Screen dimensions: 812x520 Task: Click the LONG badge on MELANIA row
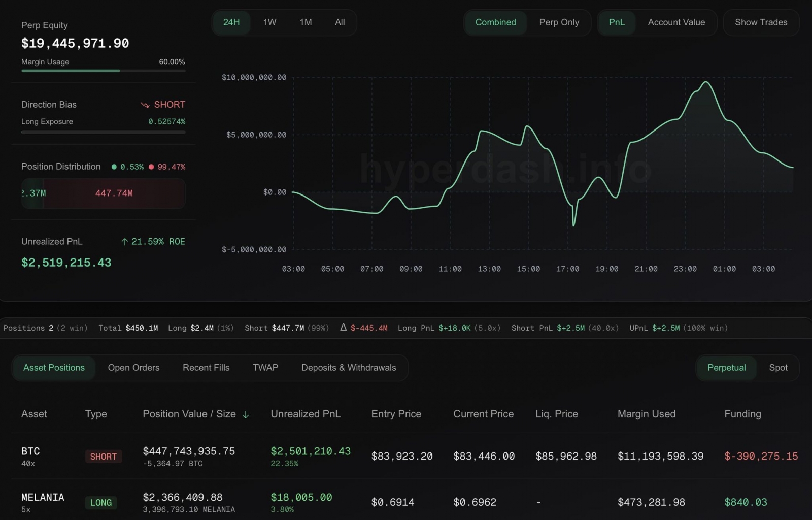100,503
